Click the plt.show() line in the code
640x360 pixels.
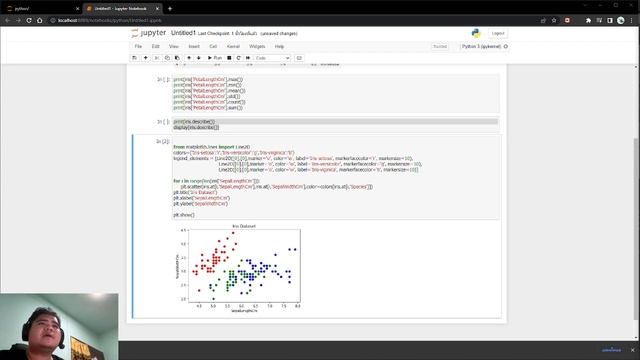point(184,215)
